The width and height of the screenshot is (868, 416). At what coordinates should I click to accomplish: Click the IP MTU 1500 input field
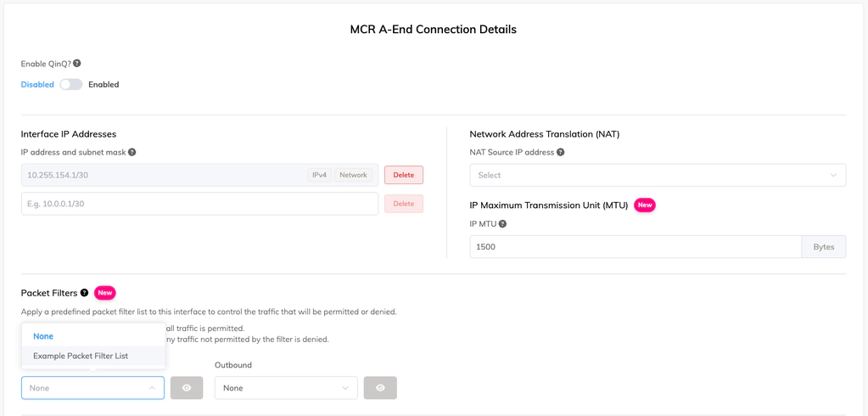click(x=636, y=247)
